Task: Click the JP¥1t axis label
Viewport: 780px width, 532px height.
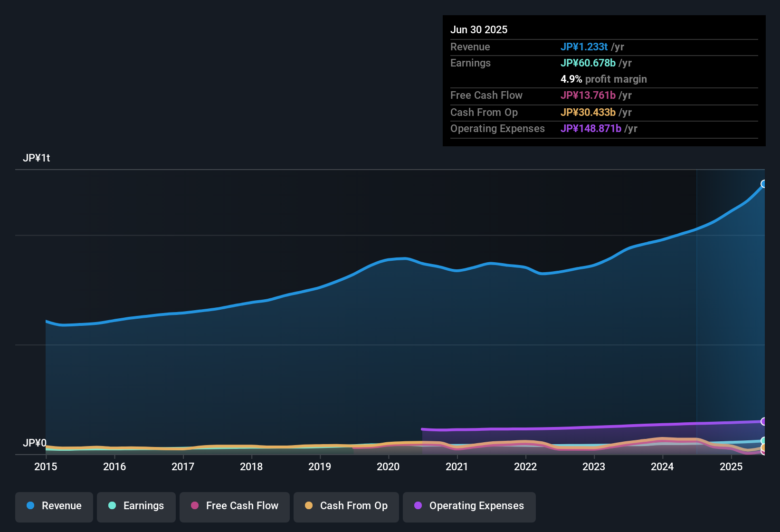Action: coord(36,158)
